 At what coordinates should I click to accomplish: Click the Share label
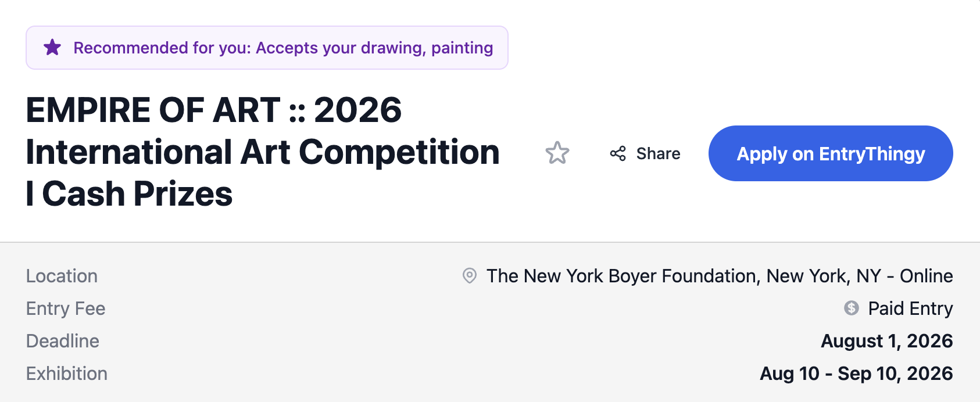pyautogui.click(x=658, y=153)
